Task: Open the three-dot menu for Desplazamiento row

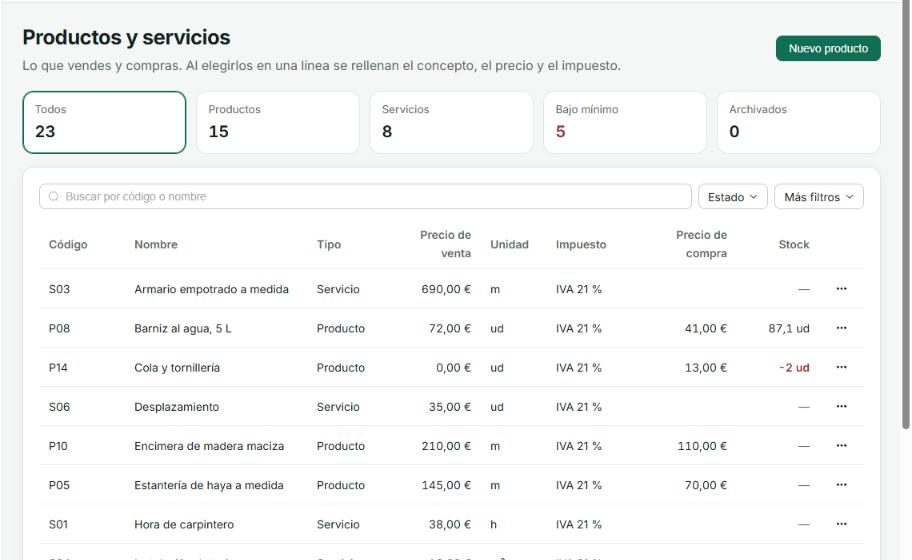Action: click(x=841, y=406)
